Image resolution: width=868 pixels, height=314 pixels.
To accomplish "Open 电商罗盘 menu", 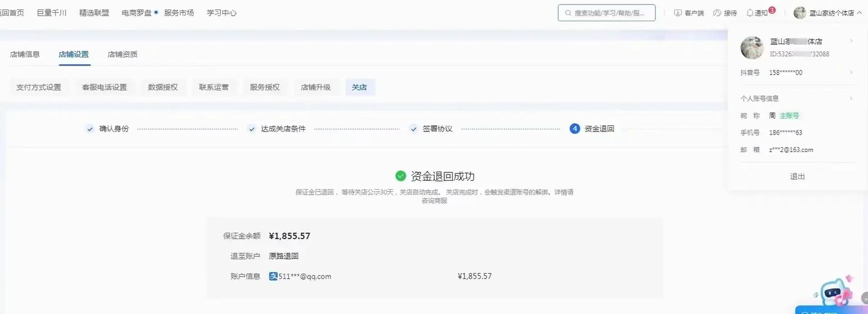I will point(136,13).
